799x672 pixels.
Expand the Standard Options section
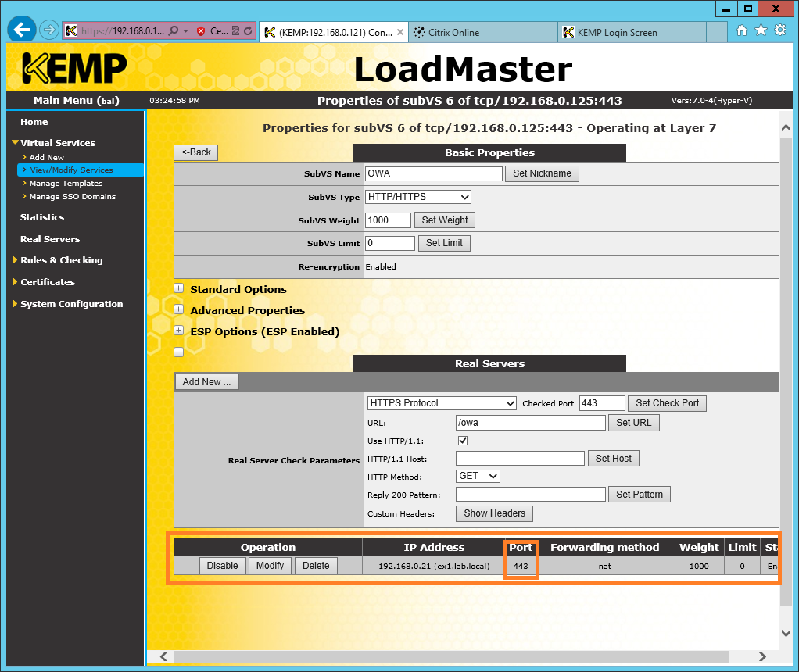pyautogui.click(x=179, y=288)
